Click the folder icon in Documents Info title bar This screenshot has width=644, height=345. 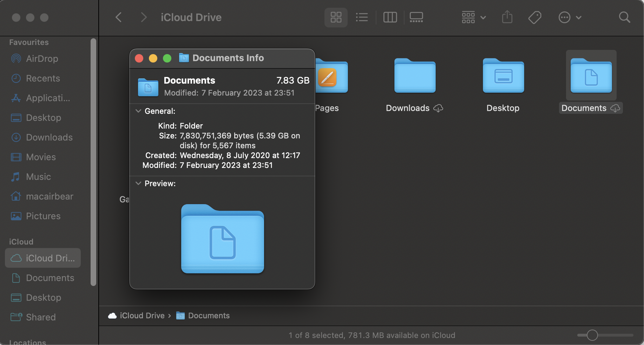184,58
